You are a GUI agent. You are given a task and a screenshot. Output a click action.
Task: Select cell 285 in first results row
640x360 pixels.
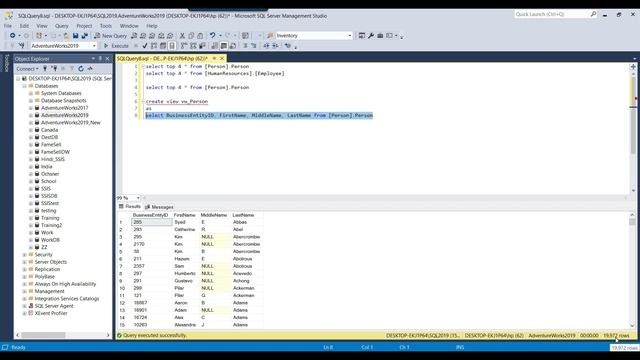(x=152, y=222)
